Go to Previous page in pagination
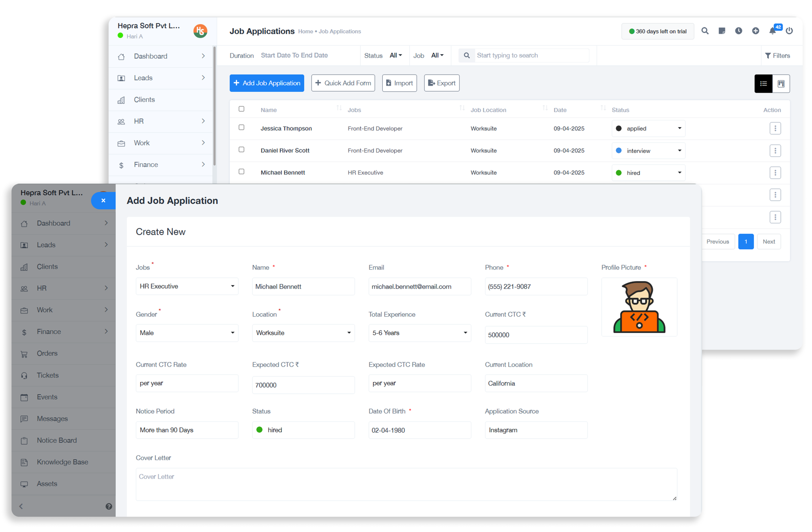 (717, 242)
